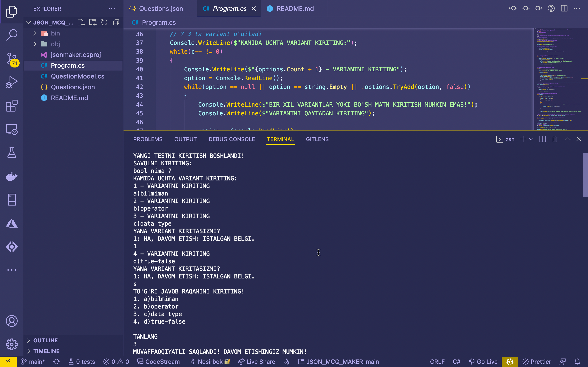Open the Testing flask icon
This screenshot has width=588, height=367.
click(11, 153)
